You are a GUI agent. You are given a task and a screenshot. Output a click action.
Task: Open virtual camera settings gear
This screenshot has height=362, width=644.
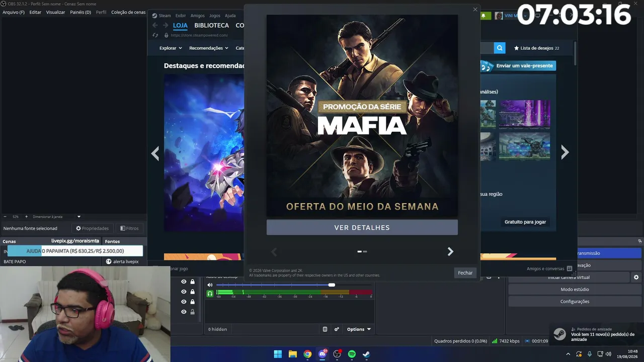[636, 277]
